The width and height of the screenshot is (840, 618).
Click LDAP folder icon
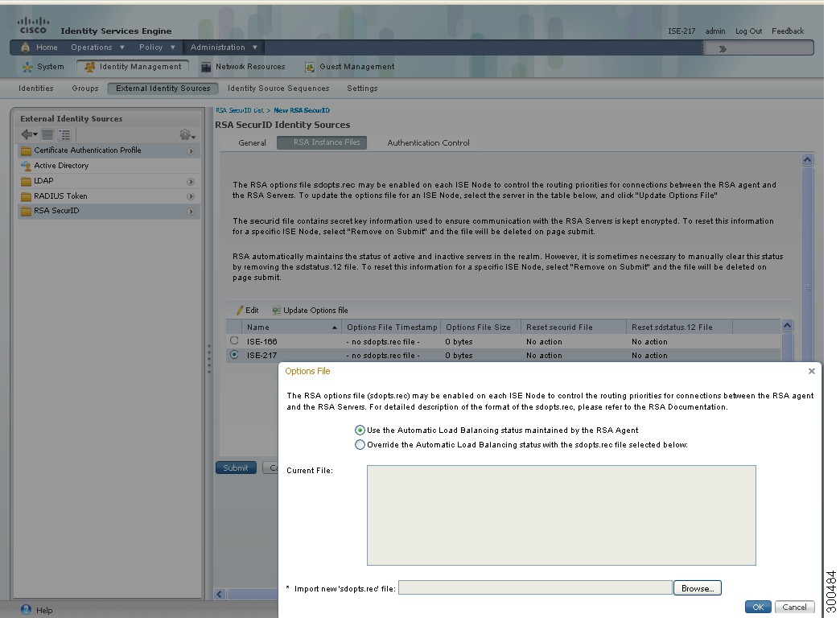pyautogui.click(x=26, y=181)
